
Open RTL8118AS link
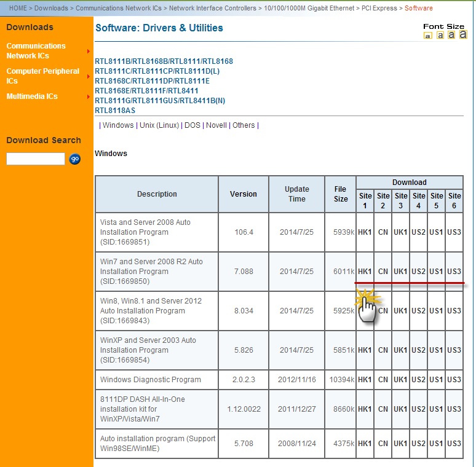coord(115,111)
